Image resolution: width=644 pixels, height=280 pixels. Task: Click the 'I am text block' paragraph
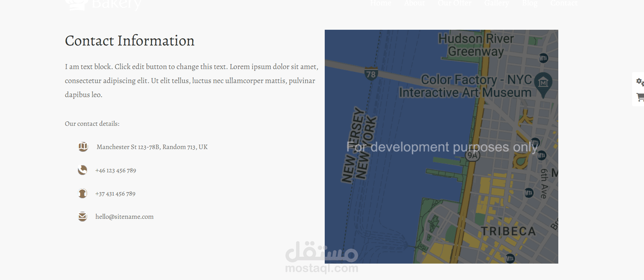[192, 81]
